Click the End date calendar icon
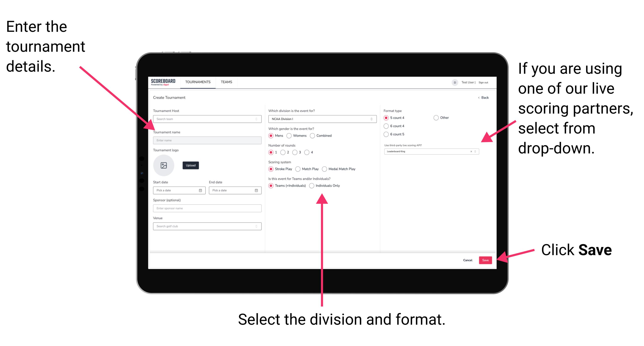The height and width of the screenshot is (346, 644). tap(256, 190)
